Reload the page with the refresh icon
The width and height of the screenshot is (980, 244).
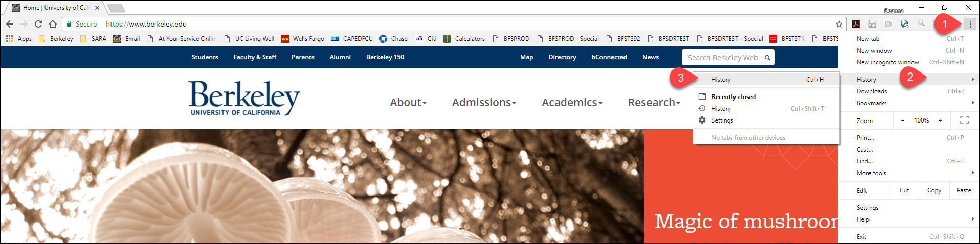point(38,24)
